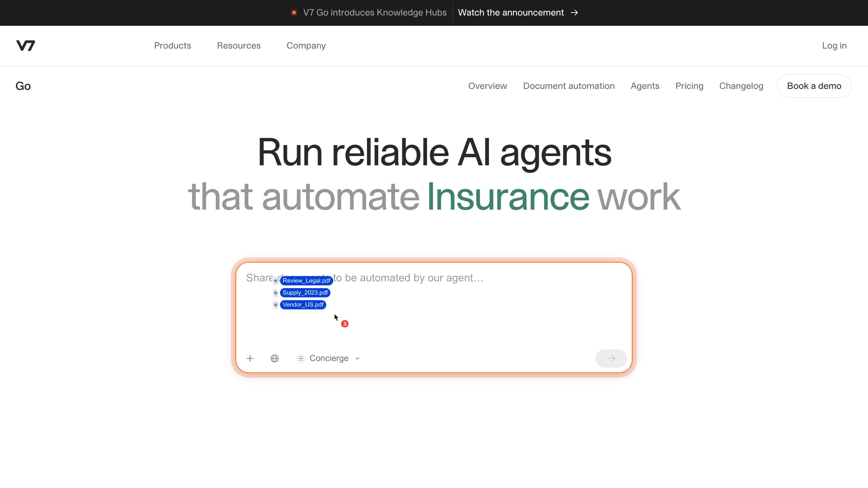Click the plus attach icon
The width and height of the screenshot is (868, 488).
(250, 358)
